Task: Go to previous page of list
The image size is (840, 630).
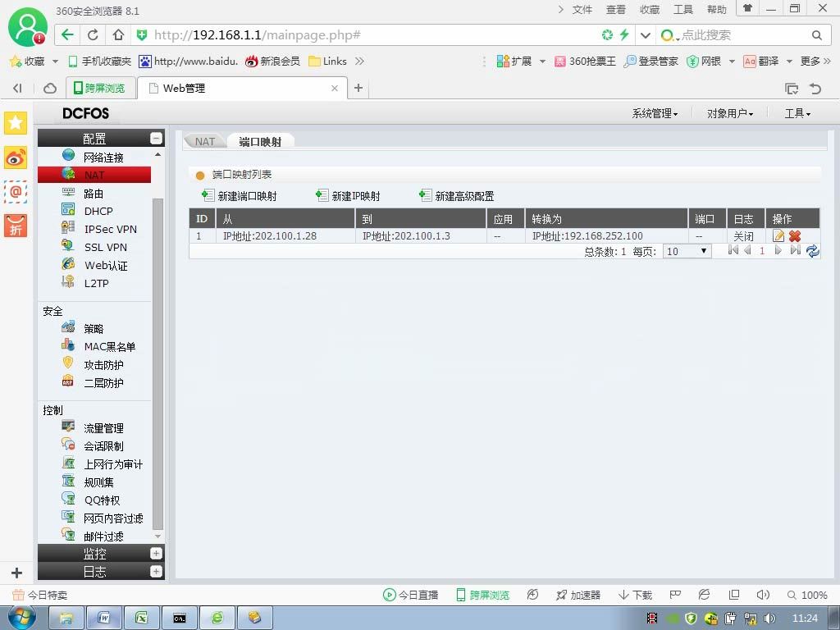Action: (x=748, y=250)
